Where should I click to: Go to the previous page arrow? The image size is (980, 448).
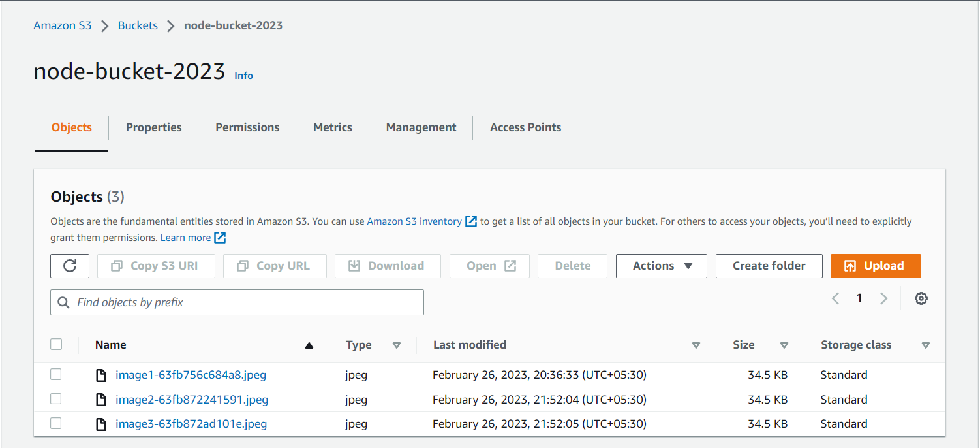pyautogui.click(x=835, y=298)
